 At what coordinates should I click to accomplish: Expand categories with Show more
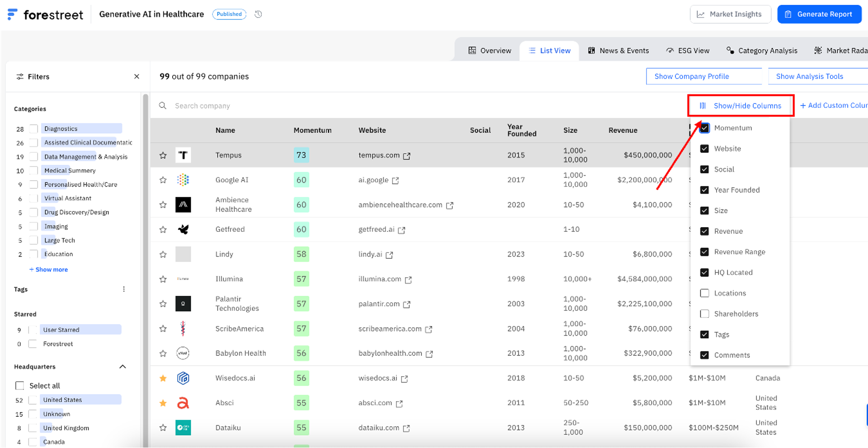point(49,270)
